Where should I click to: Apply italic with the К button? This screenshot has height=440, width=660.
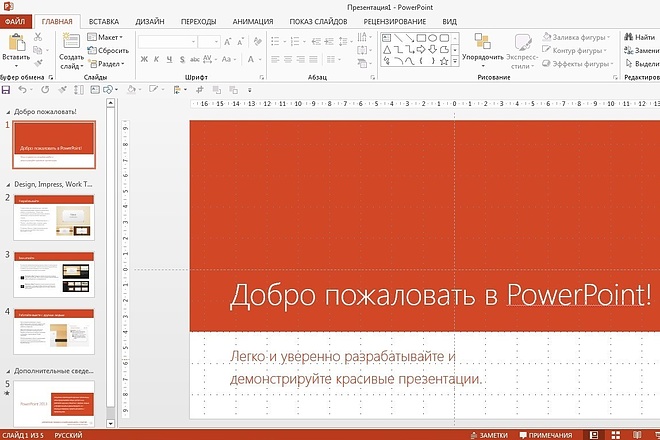coord(157,59)
